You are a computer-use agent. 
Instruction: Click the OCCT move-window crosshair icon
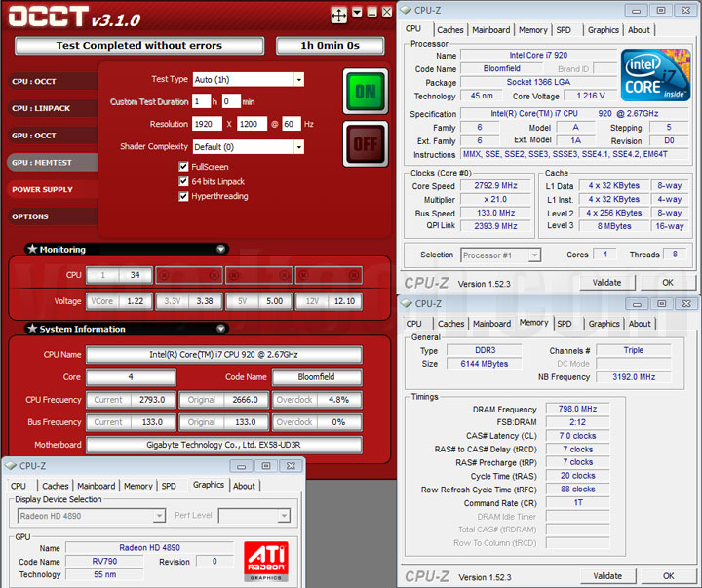point(338,16)
